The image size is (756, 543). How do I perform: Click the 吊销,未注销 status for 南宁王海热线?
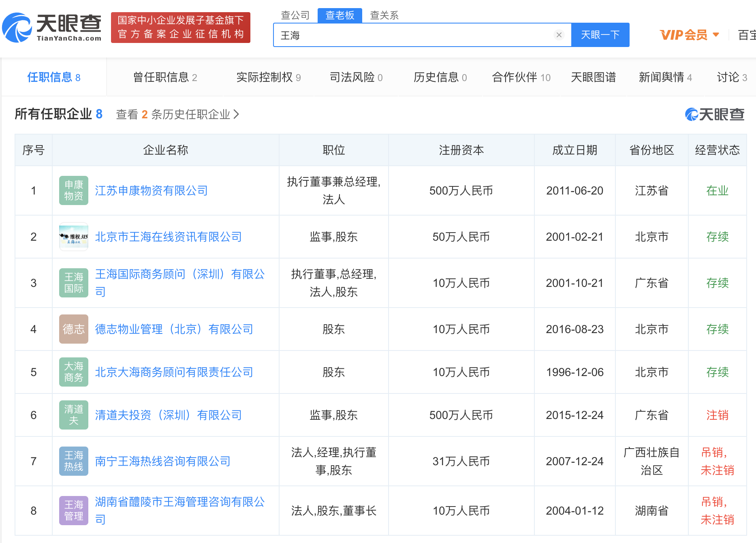coord(718,461)
